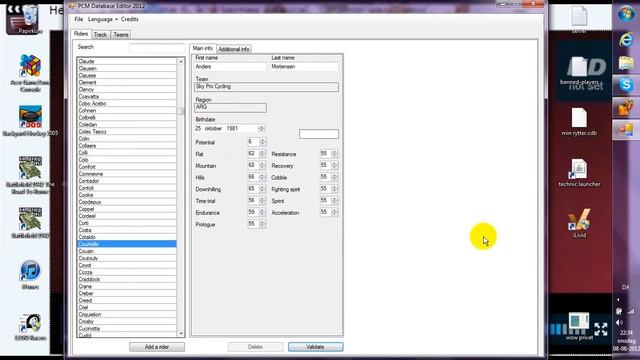Open the Team dropdown showing Sky Pro Cycling
This screenshot has height=360, width=640.
[x=267, y=87]
